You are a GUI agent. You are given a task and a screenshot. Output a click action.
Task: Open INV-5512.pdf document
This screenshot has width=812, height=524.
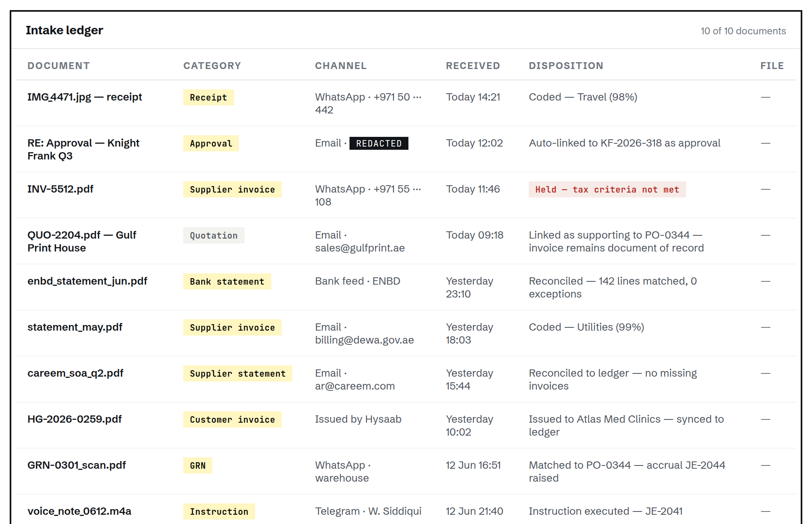tap(60, 189)
